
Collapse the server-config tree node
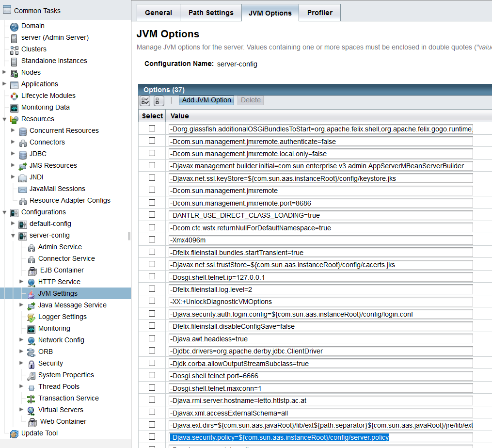[13, 235]
